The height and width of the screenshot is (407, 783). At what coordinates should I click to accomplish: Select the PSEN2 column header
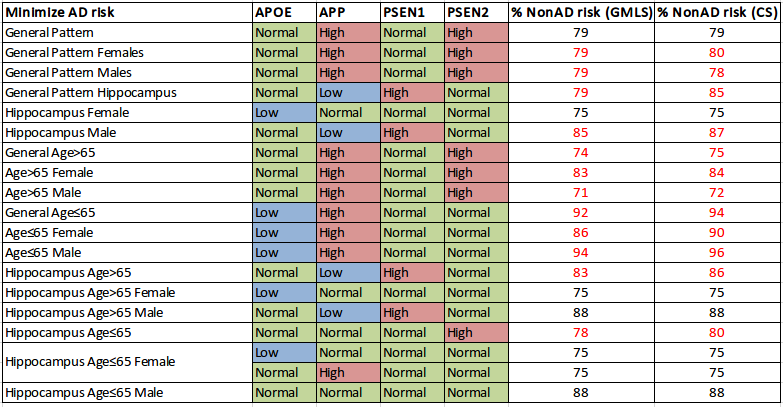[476, 12]
